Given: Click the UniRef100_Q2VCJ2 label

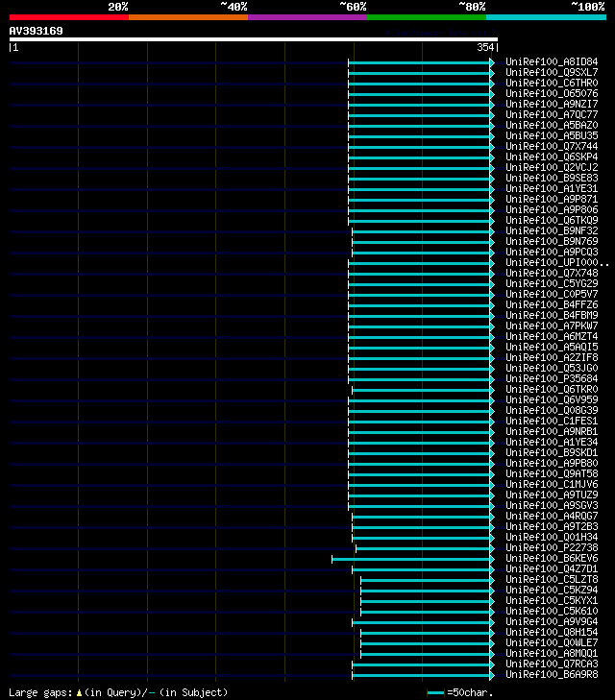Looking at the screenshot, I should pyautogui.click(x=552, y=167).
